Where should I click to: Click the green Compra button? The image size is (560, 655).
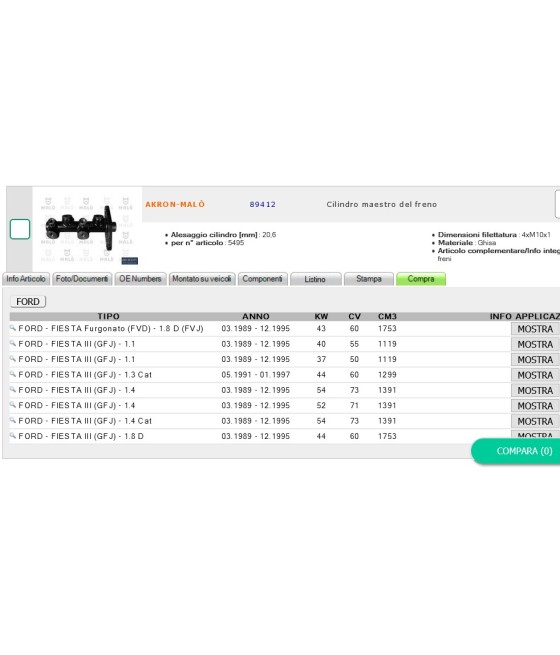pos(421,279)
